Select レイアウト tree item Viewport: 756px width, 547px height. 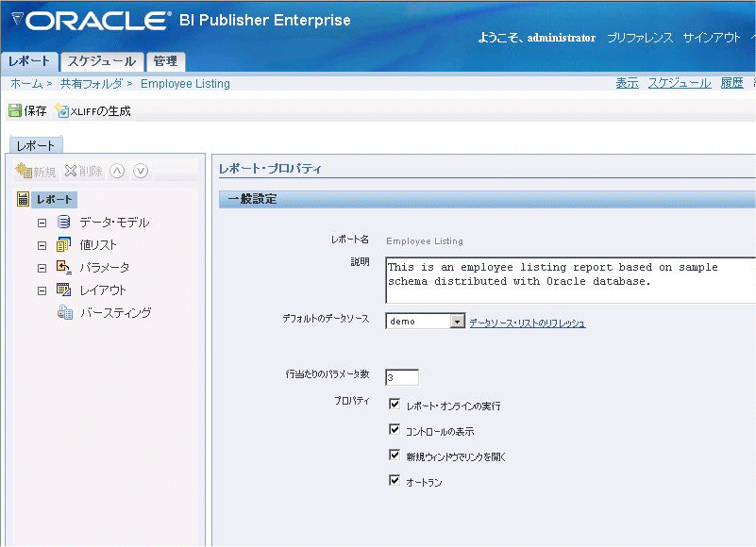(103, 290)
